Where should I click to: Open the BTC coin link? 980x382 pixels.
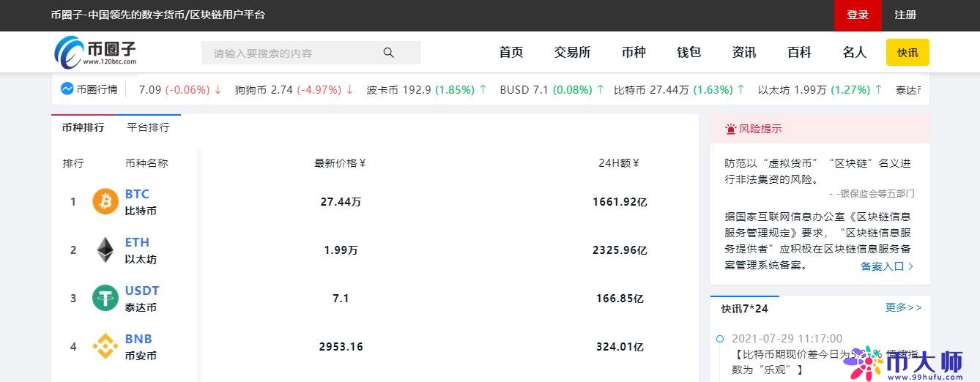[137, 194]
